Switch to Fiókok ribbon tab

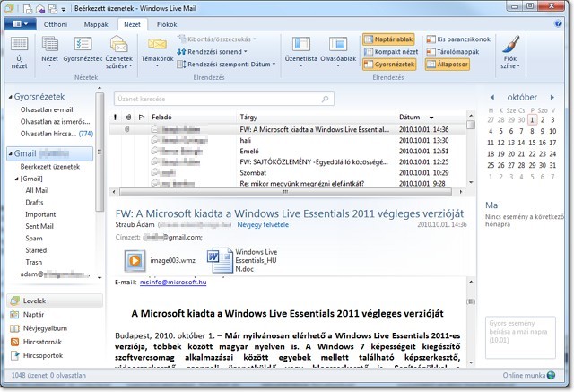[x=167, y=24]
